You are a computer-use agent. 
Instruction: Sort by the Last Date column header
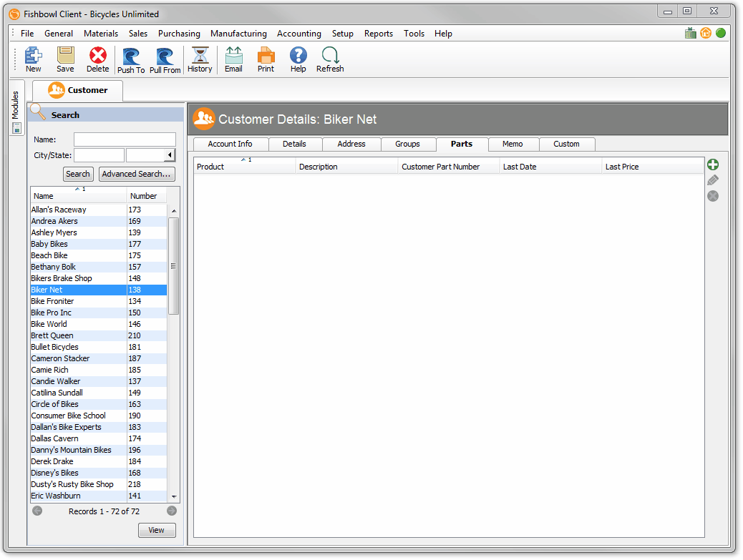550,167
